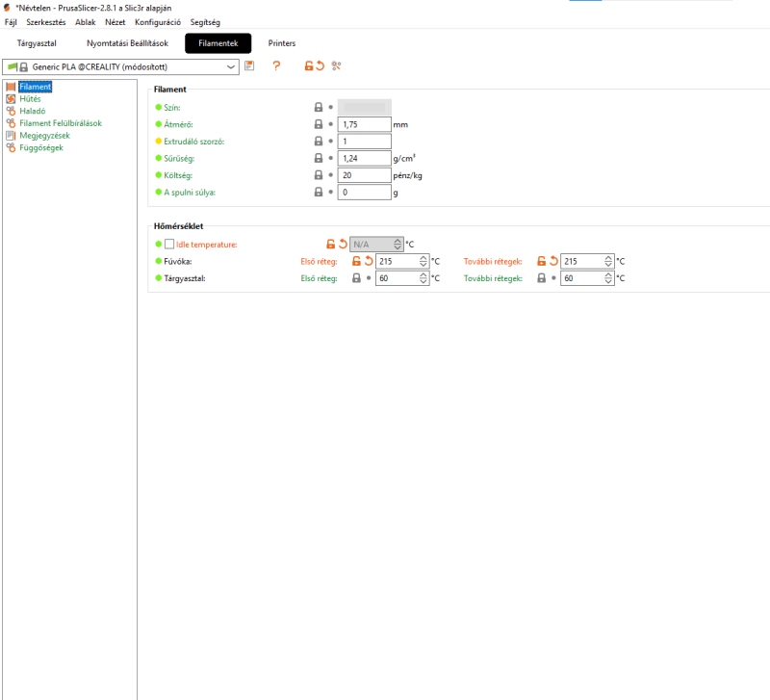Click the lock icon next to Extrudáló szorzó

click(x=319, y=142)
